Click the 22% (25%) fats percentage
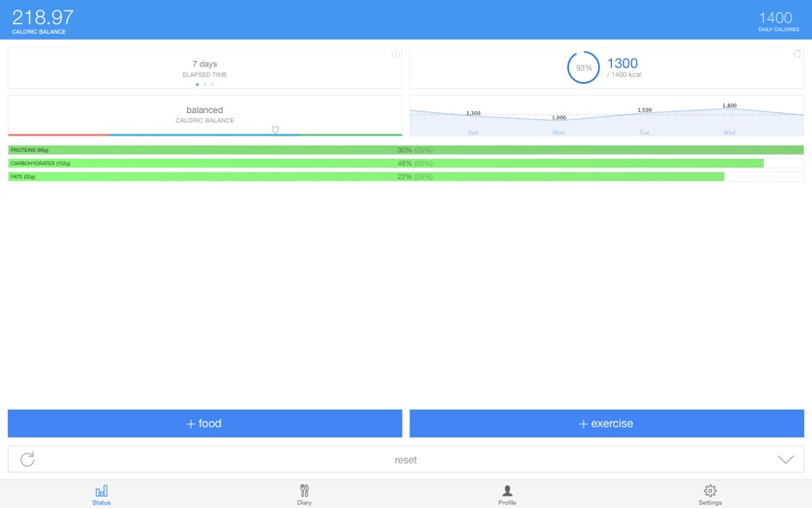The image size is (812, 508). (x=415, y=177)
